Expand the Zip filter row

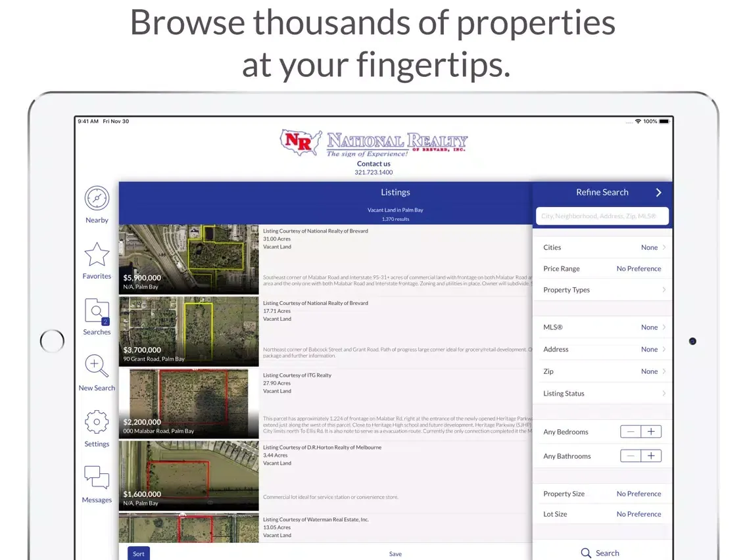pyautogui.click(x=602, y=371)
